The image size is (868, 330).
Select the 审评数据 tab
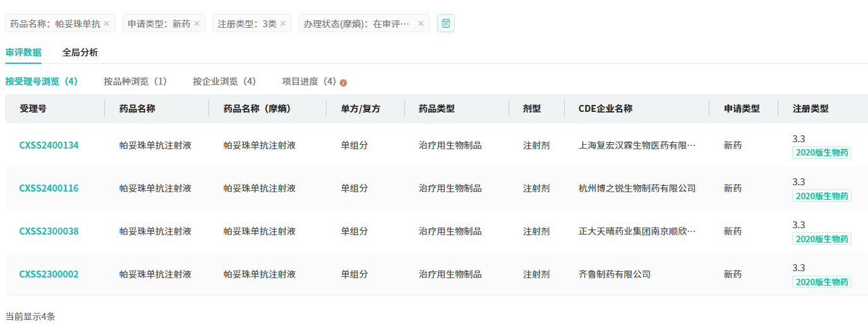click(23, 52)
